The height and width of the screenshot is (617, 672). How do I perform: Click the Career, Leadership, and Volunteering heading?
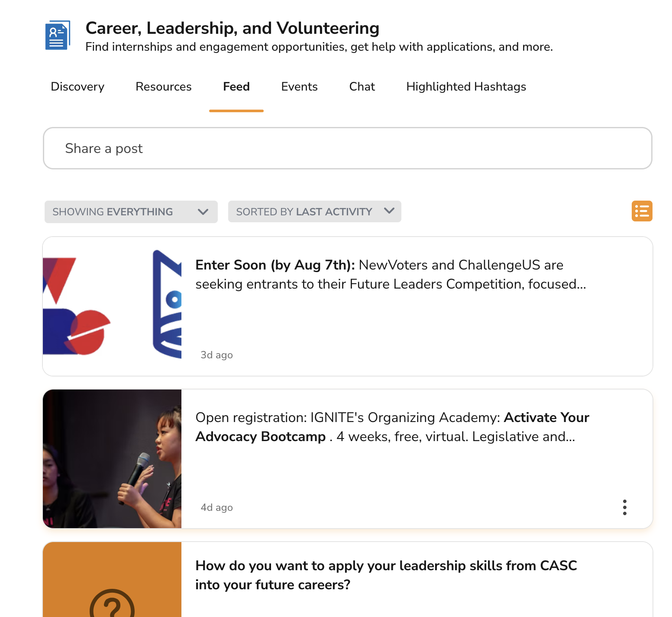coord(233,28)
